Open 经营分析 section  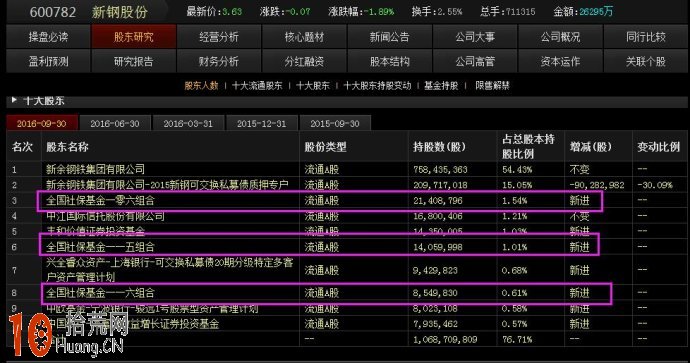point(219,37)
